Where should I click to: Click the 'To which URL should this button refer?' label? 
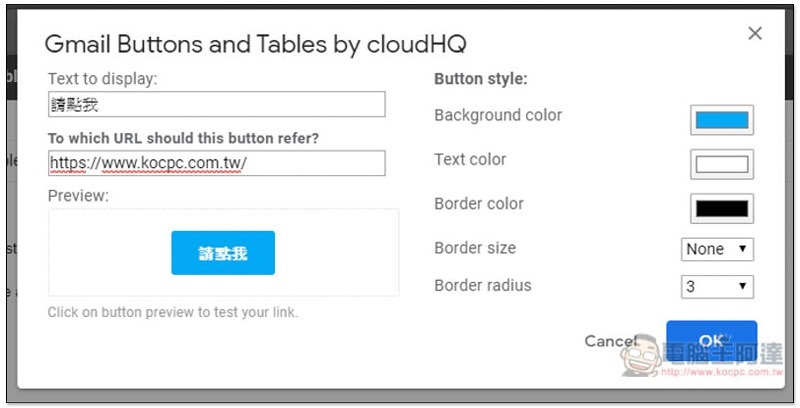(x=183, y=138)
